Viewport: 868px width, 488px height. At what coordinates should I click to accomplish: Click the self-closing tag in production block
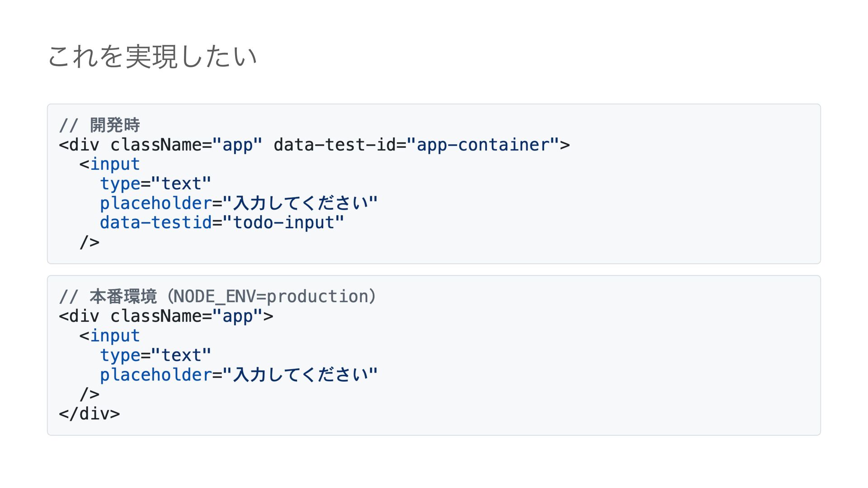[x=90, y=394]
